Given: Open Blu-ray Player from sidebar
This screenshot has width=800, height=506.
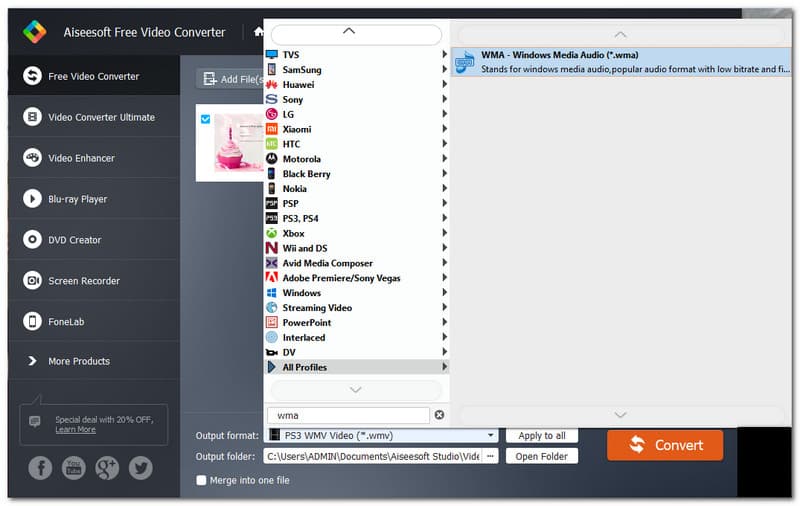Looking at the screenshot, I should tap(94, 198).
